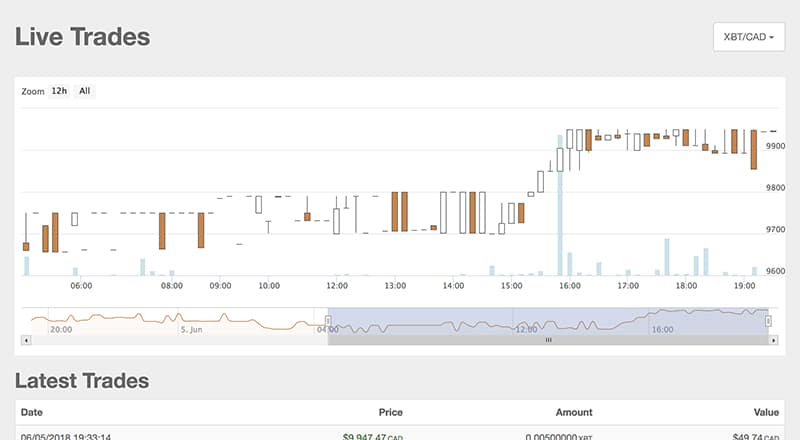Set chart zoom to All
Image resolution: width=800 pixels, height=440 pixels.
(x=85, y=91)
